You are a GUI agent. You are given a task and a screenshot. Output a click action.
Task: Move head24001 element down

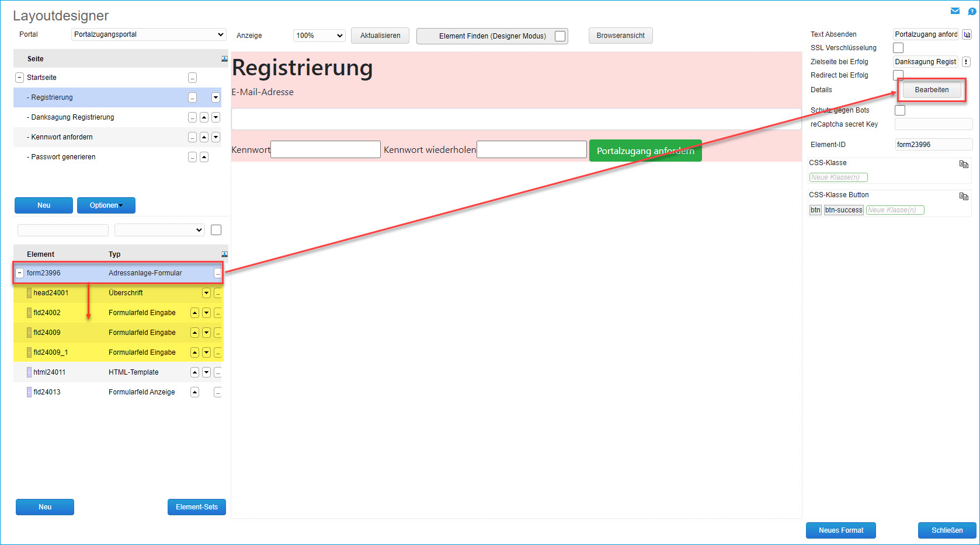click(206, 293)
